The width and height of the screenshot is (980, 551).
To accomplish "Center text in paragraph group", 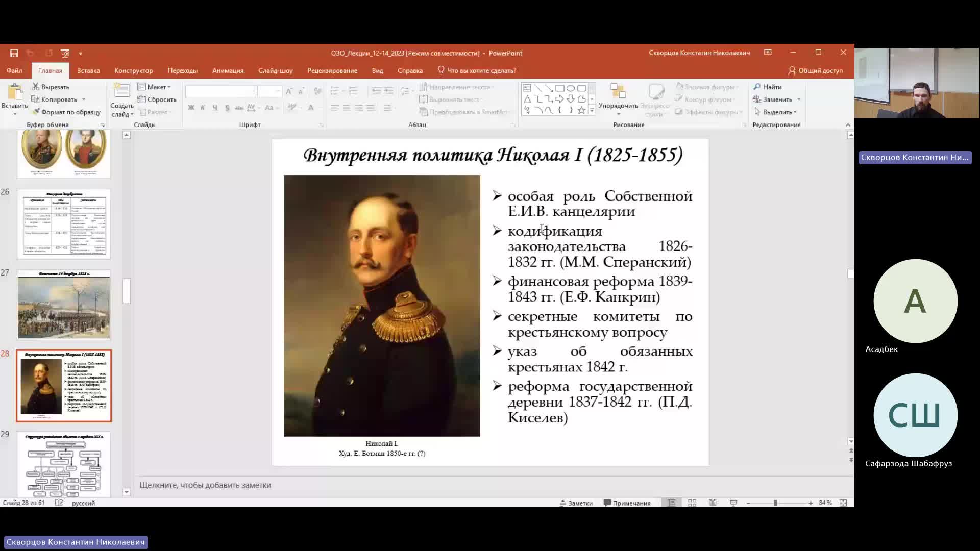I will pyautogui.click(x=347, y=108).
